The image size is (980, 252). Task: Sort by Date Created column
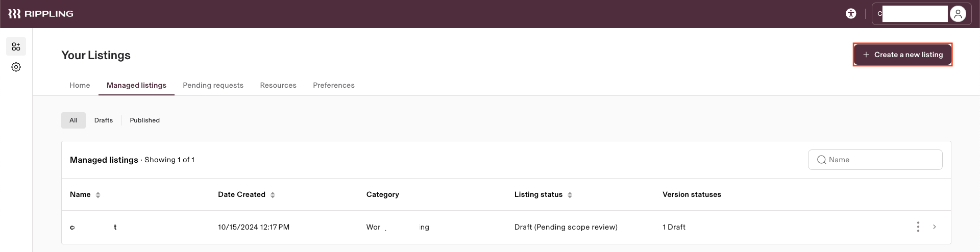click(x=273, y=195)
